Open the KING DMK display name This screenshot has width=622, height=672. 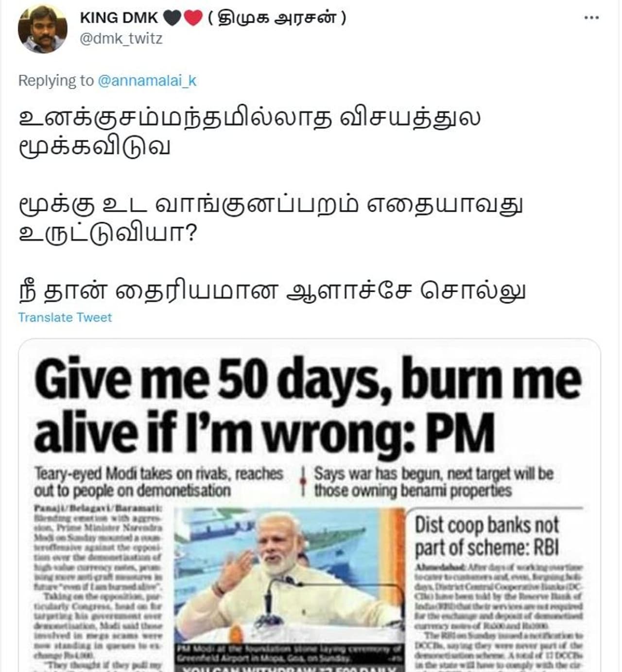(119, 18)
